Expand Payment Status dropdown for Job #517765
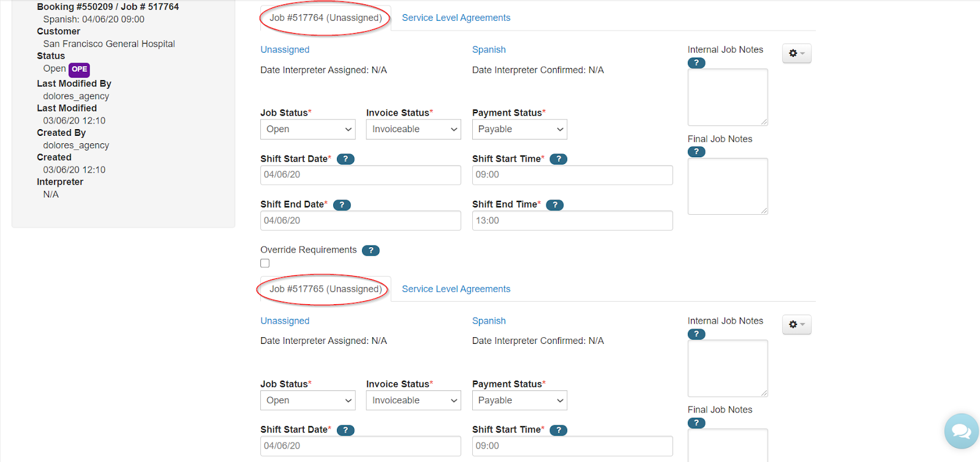980x462 pixels. pyautogui.click(x=519, y=401)
